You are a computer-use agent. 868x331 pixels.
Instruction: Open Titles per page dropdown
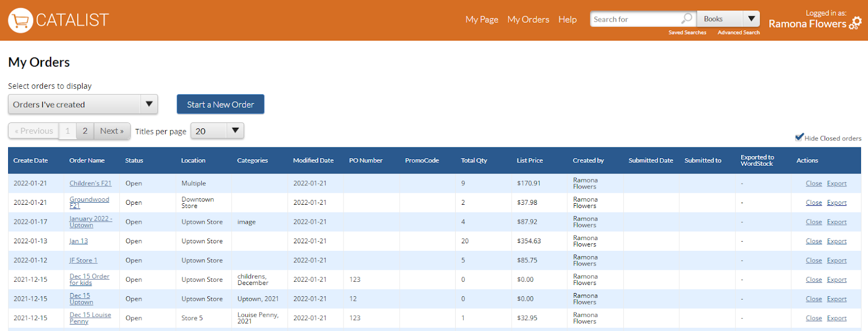pos(217,131)
